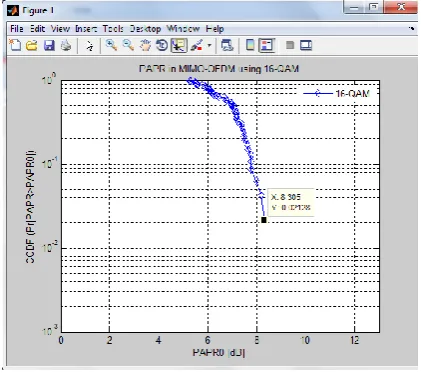Click the New Figure toolbar icon

15,45
